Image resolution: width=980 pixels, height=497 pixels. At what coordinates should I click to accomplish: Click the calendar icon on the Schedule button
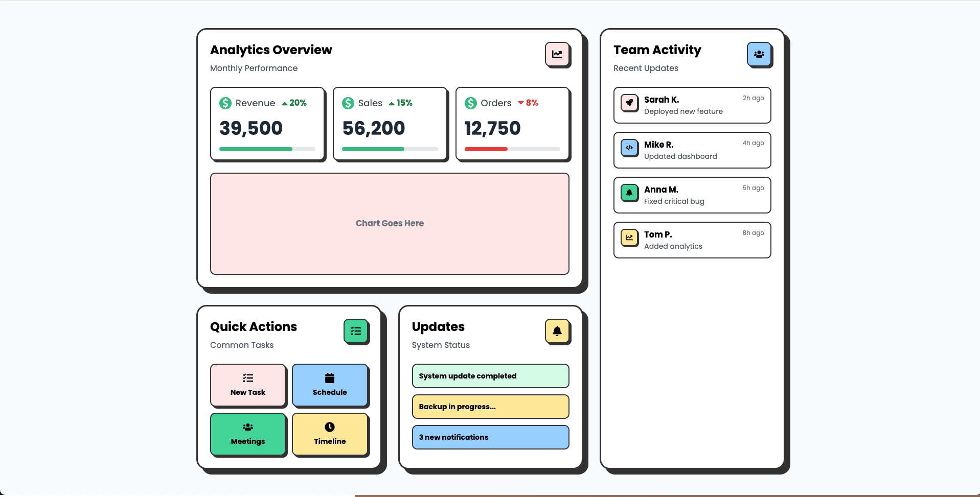coord(330,378)
